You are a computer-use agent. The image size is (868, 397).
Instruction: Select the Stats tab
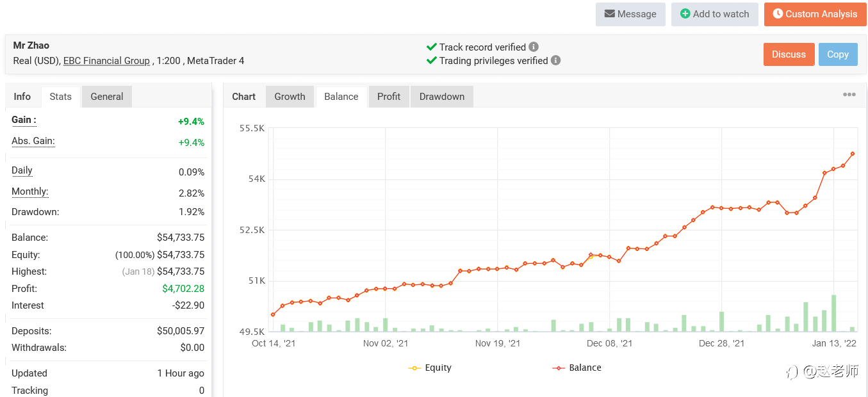(x=61, y=97)
